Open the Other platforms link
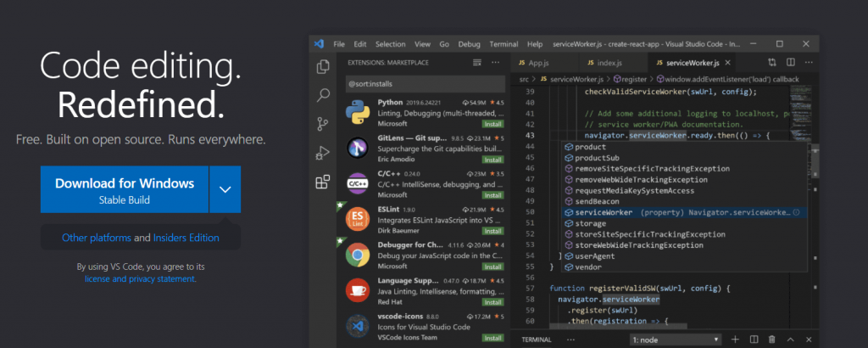This screenshot has height=348, width=868. click(97, 238)
